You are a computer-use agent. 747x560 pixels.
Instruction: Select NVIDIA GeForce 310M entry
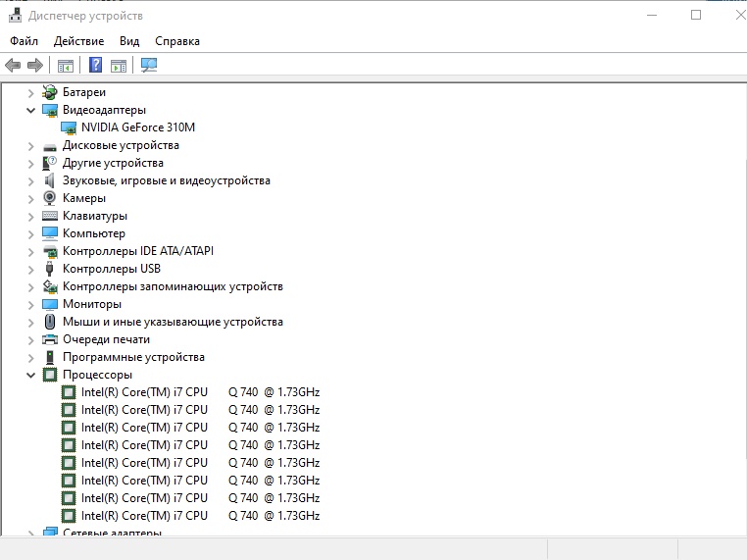click(x=138, y=127)
